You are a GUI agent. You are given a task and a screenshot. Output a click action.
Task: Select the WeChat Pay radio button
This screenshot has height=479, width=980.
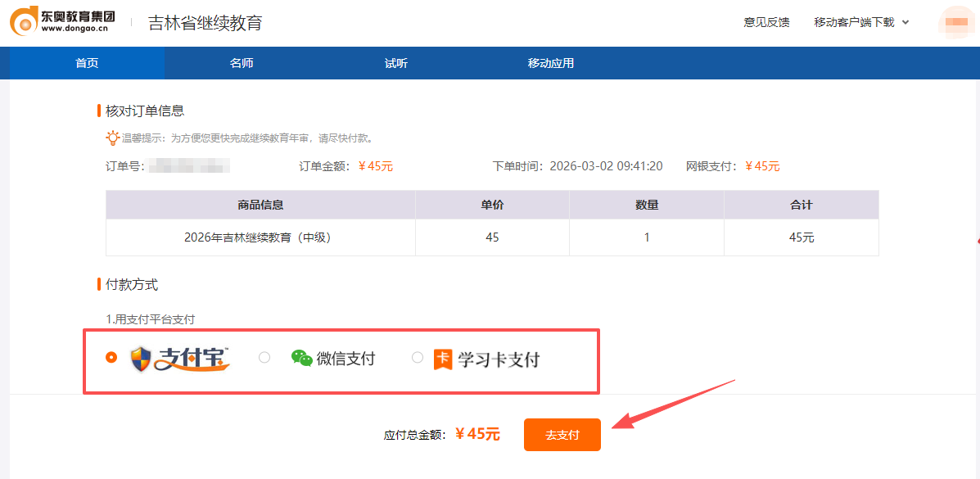click(264, 356)
